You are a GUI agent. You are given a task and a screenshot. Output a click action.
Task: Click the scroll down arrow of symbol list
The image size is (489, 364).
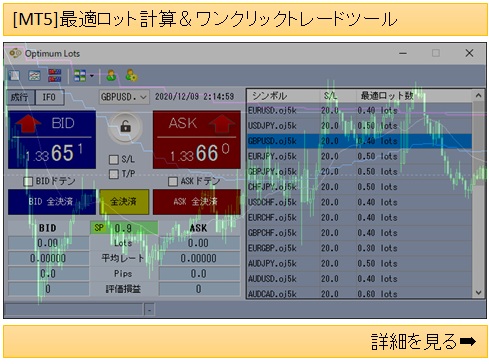tap(478, 293)
